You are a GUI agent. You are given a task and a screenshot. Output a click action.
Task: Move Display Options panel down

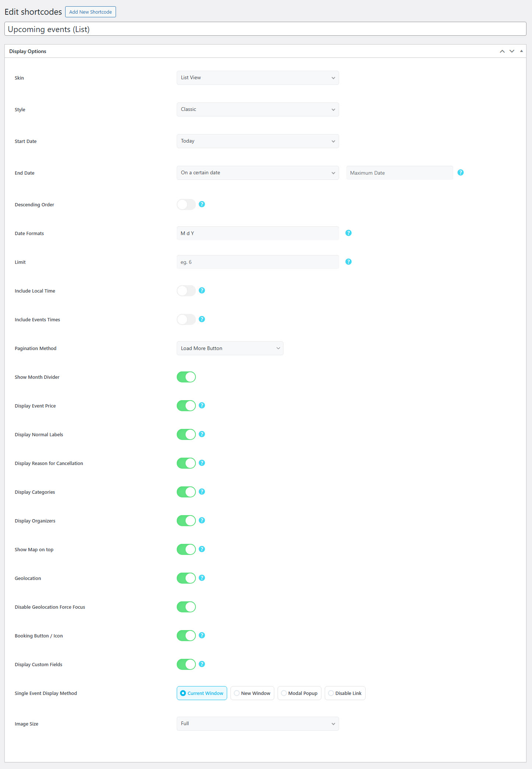point(512,51)
